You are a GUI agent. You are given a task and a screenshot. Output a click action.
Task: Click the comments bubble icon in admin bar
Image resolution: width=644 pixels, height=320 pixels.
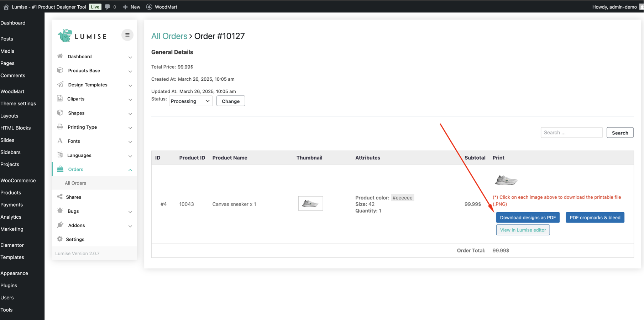(x=107, y=7)
